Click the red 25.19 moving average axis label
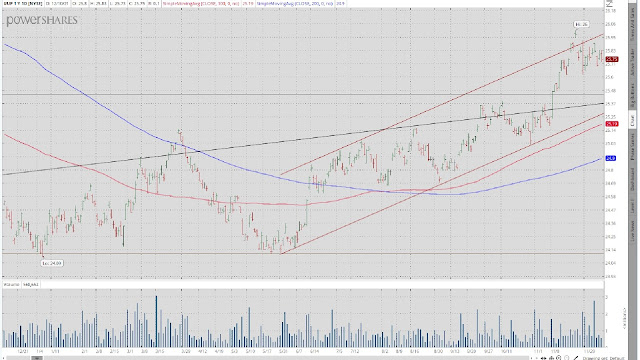The image size is (640, 360). click(611, 124)
